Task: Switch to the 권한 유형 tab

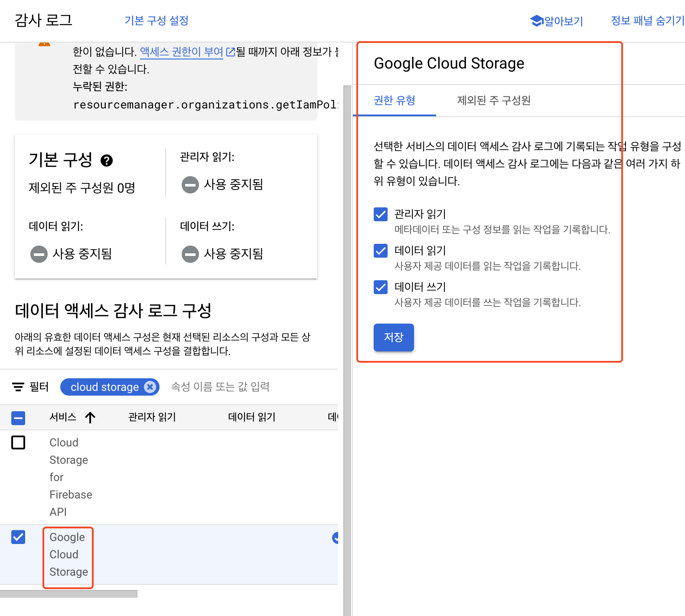Action: click(x=395, y=101)
